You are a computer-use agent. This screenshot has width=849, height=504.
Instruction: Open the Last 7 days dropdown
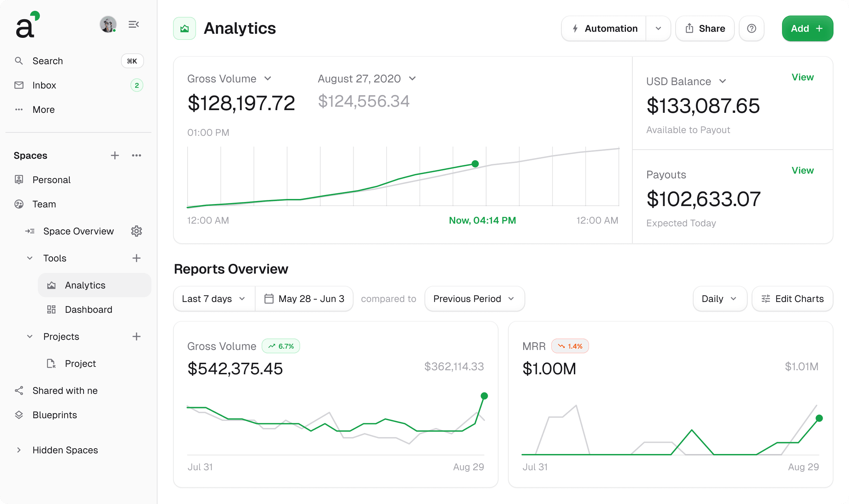214,299
